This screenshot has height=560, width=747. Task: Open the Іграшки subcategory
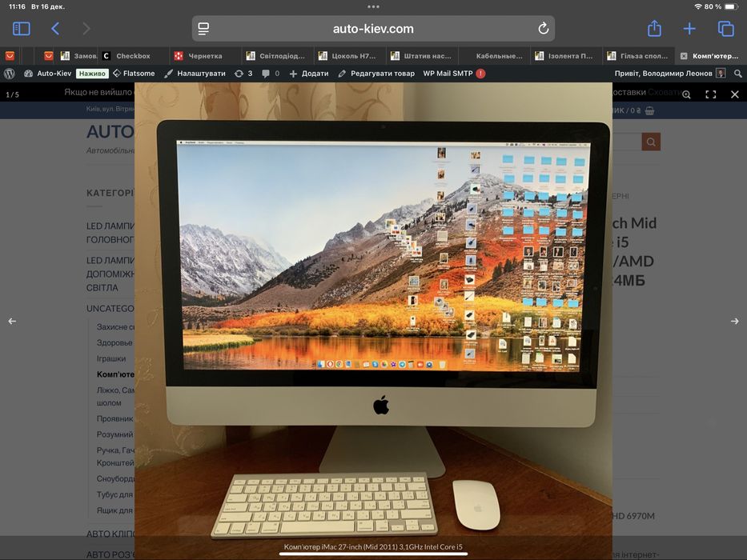click(x=111, y=358)
